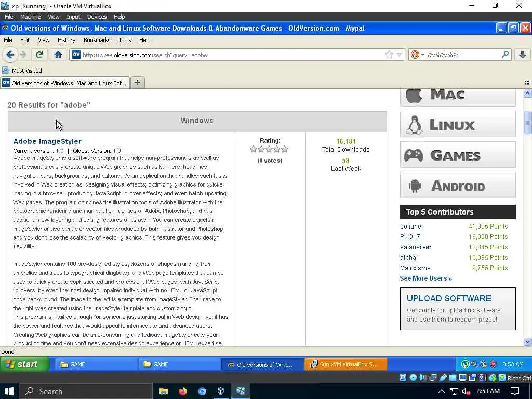This screenshot has height=399, width=532.
Task: Select the Old versions of Windows browser tab
Action: point(65,83)
